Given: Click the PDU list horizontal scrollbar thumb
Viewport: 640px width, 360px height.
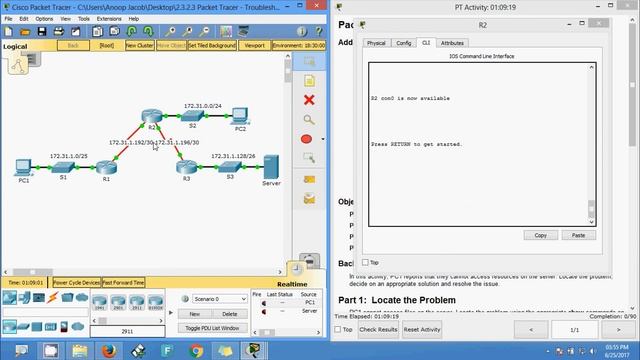Looking at the screenshot, I should pyautogui.click(x=267, y=332).
